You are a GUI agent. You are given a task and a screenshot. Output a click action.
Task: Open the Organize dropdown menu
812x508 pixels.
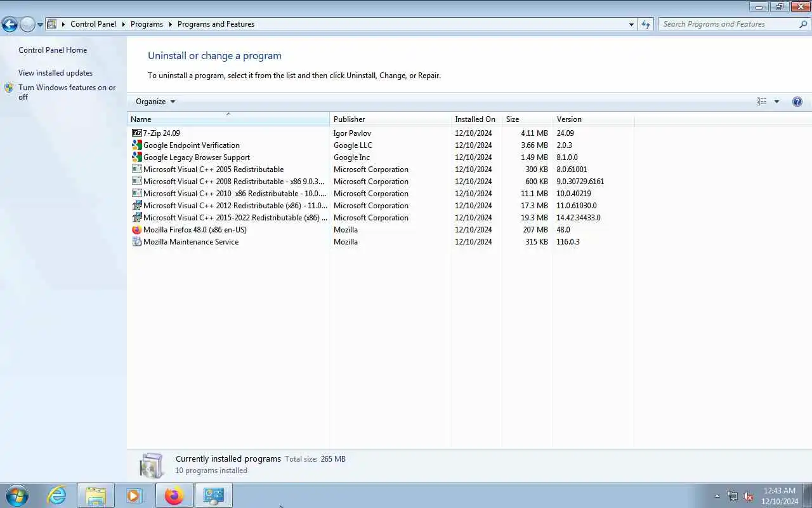click(155, 102)
